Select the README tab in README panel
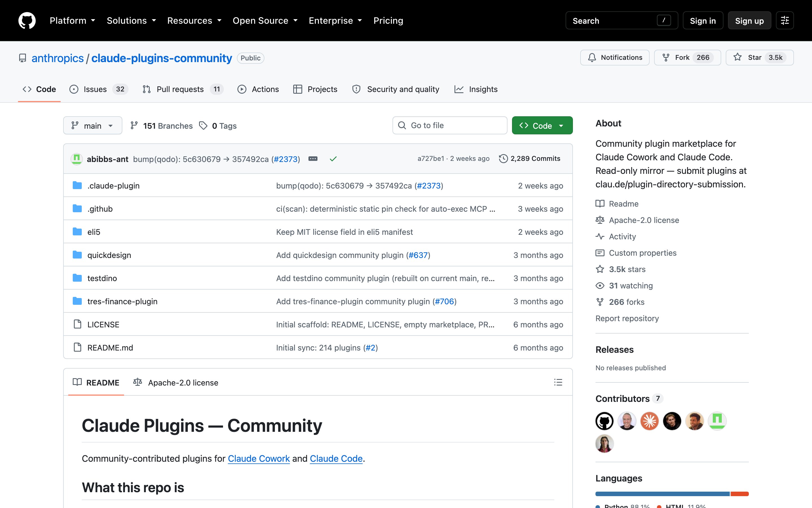The height and width of the screenshot is (508, 812). pos(96,382)
